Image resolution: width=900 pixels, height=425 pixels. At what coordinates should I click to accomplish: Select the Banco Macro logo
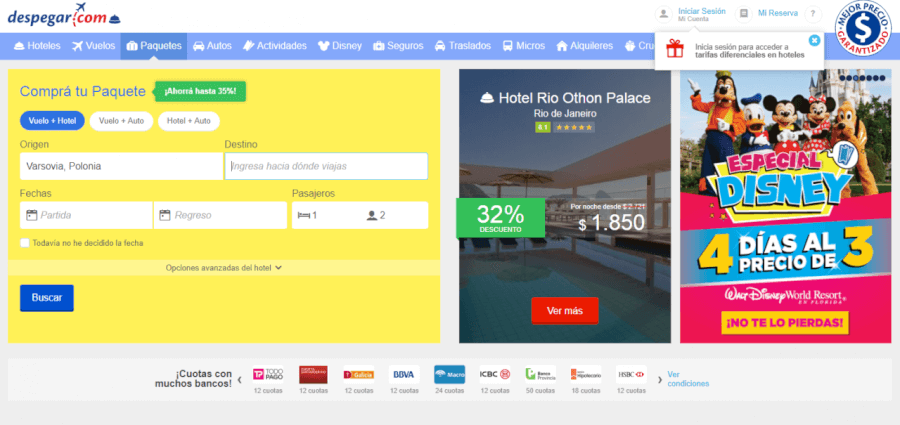(449, 374)
